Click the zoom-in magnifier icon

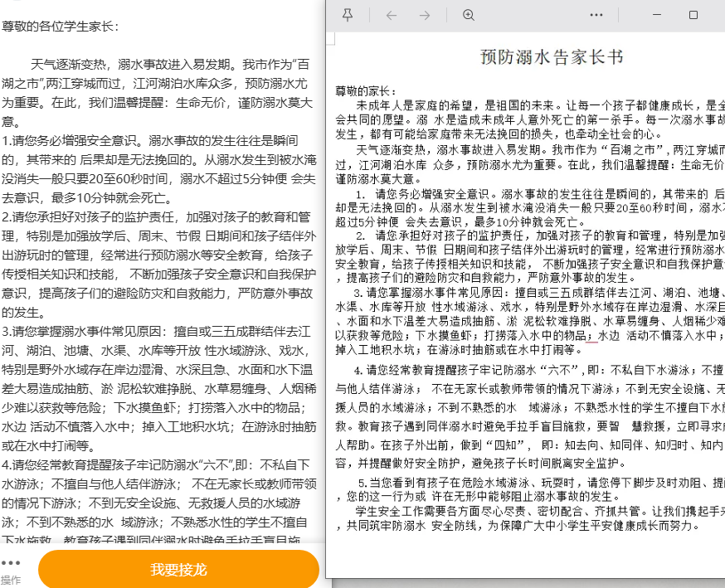(469, 15)
